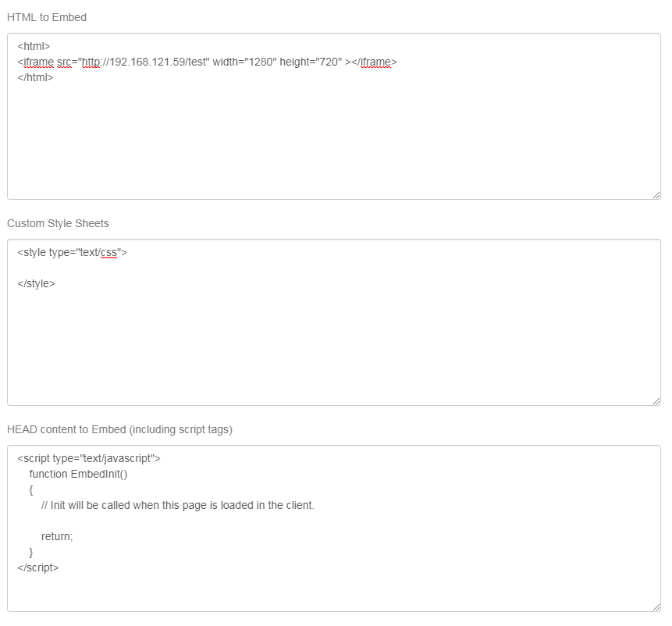Click the closing </script> tag
Viewport: 672px width, 626px height.
point(37,567)
